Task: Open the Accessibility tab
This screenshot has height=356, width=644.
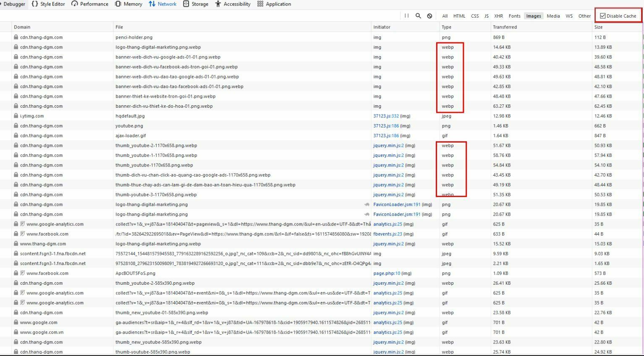Action: pos(233,4)
